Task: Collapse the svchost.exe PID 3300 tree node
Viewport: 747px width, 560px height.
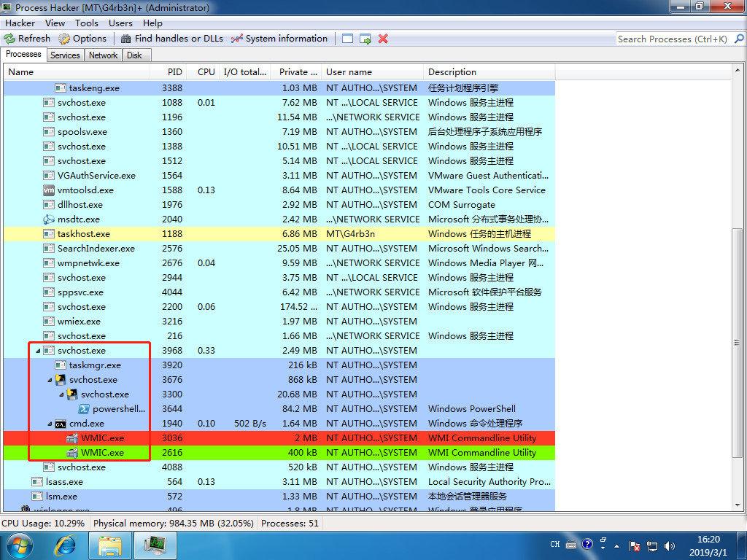Action: click(61, 394)
